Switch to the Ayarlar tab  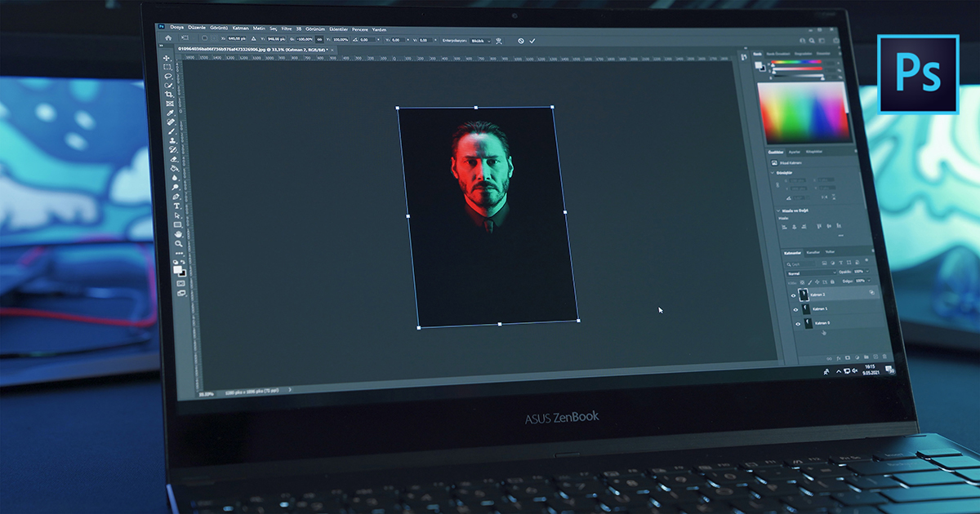point(795,152)
